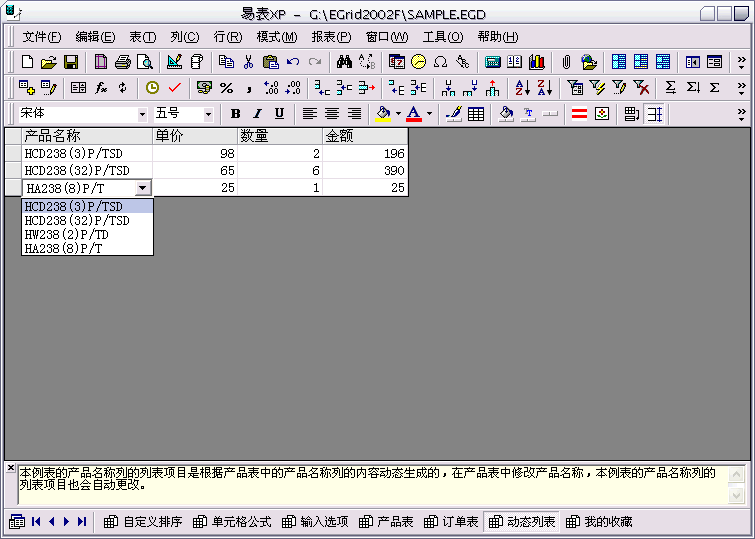Screen dimensions: 755x539
Task: Save the file with the floppy disk icon
Action: [71, 62]
